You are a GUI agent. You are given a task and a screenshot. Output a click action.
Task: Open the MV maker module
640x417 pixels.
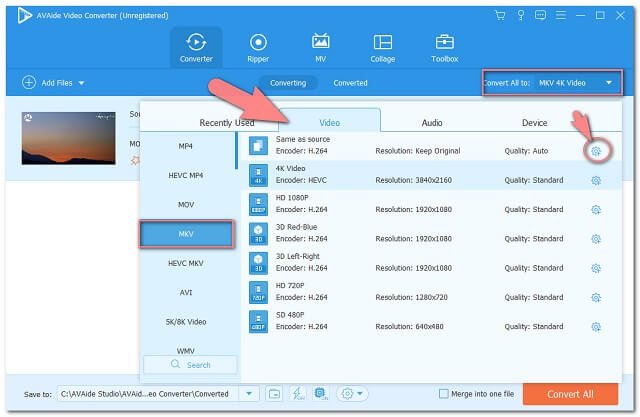pos(320,47)
